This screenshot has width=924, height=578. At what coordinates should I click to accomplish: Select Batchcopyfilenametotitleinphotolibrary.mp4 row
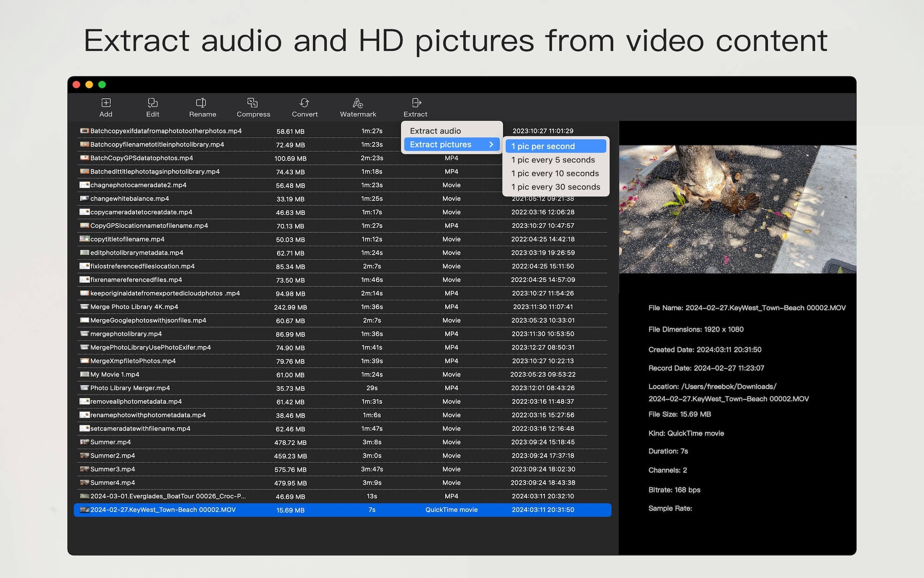pos(342,144)
